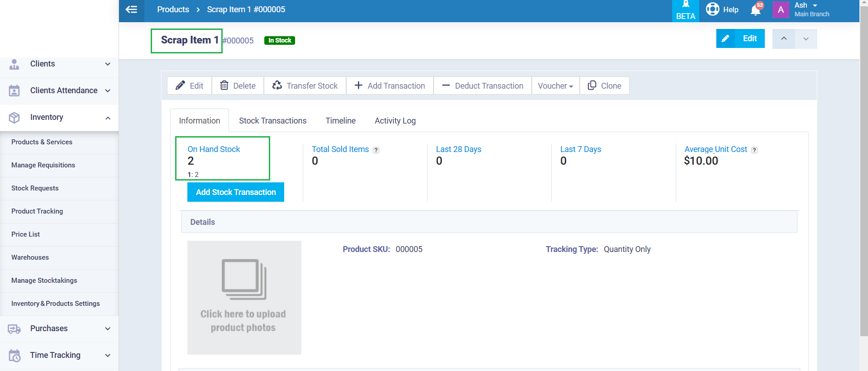Image resolution: width=868 pixels, height=371 pixels.
Task: Click the back arrow menu icon
Action: 131,10
